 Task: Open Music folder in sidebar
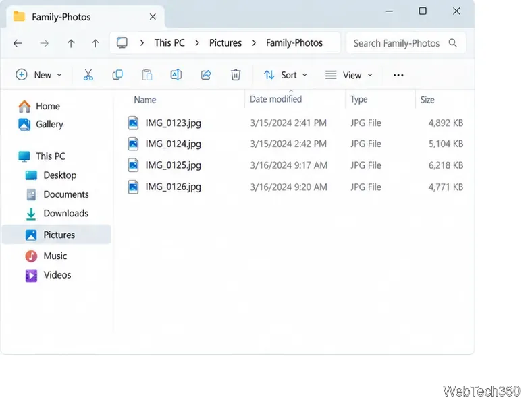coord(46,256)
